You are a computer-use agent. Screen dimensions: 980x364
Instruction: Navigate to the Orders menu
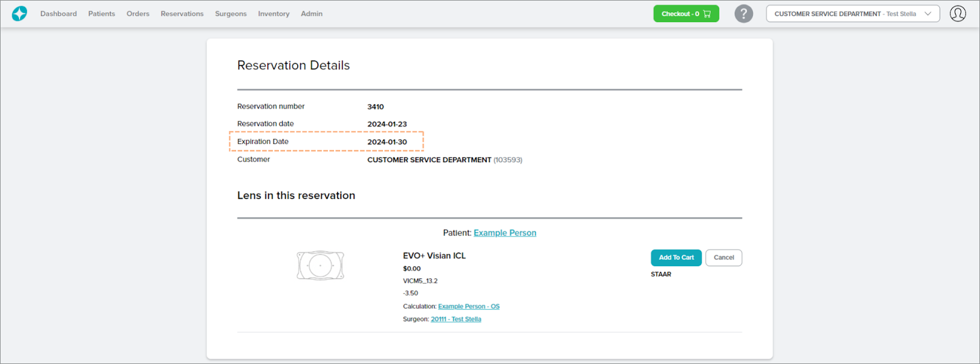point(138,13)
